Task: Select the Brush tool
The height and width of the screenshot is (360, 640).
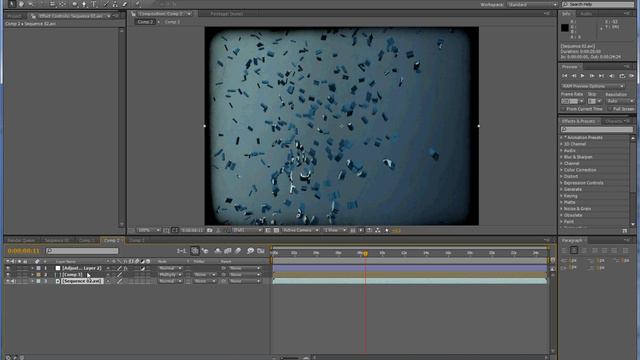Action: (x=106, y=4)
